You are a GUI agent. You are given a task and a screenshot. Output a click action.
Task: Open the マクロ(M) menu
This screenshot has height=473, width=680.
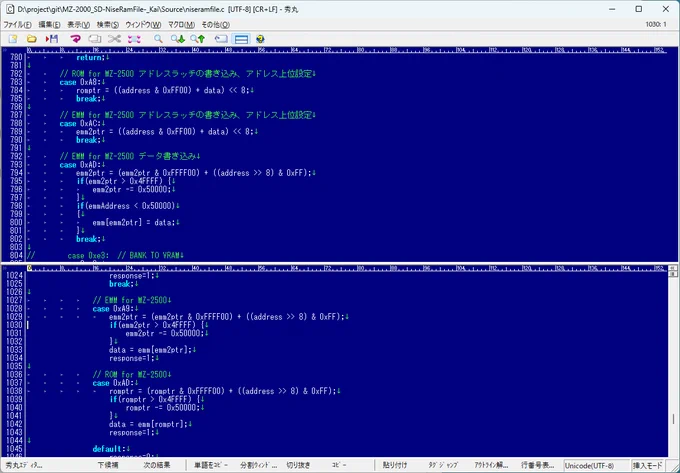[181, 25]
